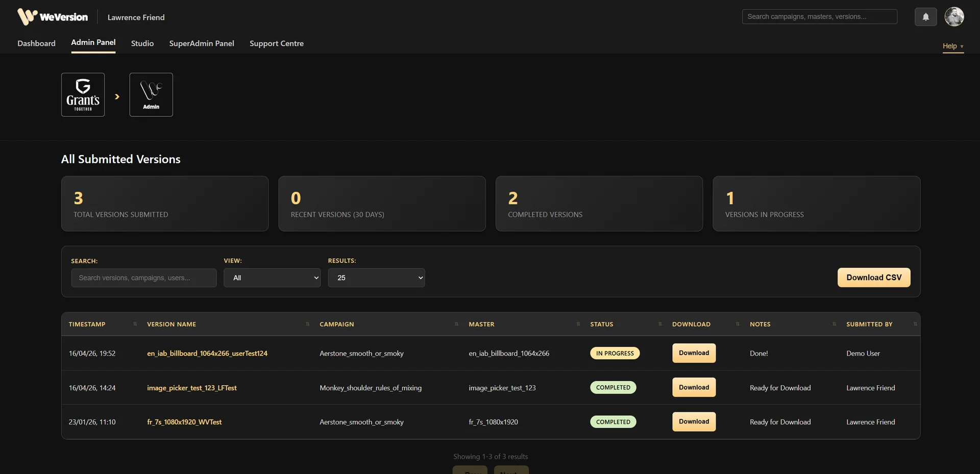980x474 pixels.
Task: Sort by Timestamp column arrows
Action: [135, 324]
